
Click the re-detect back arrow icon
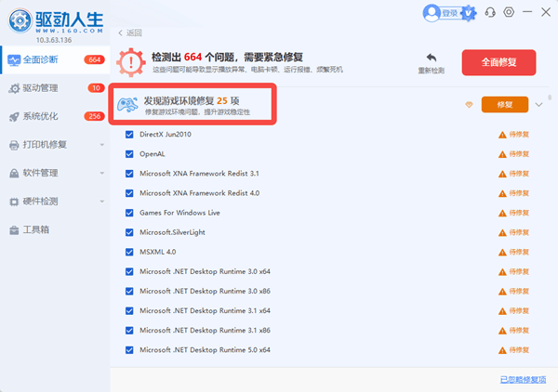coord(432,58)
